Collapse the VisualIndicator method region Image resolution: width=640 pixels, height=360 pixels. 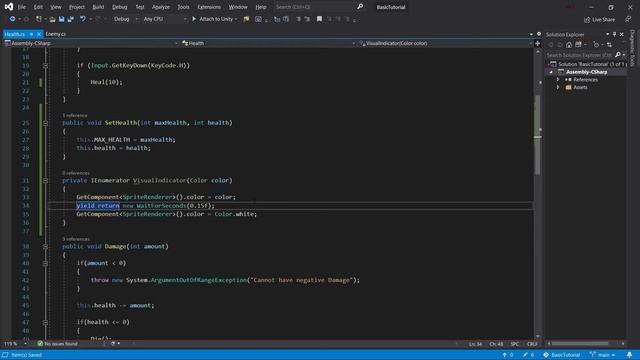pyautogui.click(x=45, y=180)
